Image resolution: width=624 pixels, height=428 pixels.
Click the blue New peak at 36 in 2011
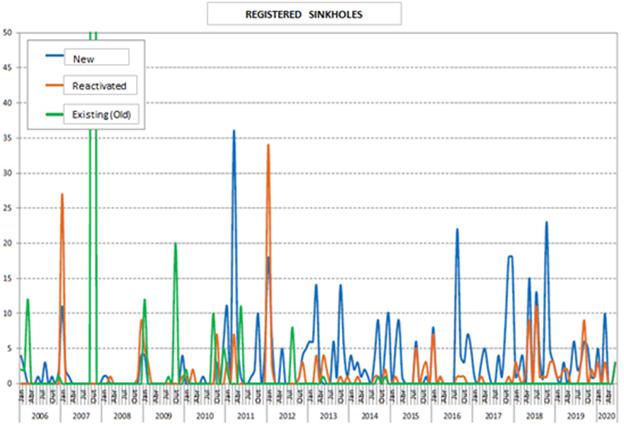tap(234, 131)
